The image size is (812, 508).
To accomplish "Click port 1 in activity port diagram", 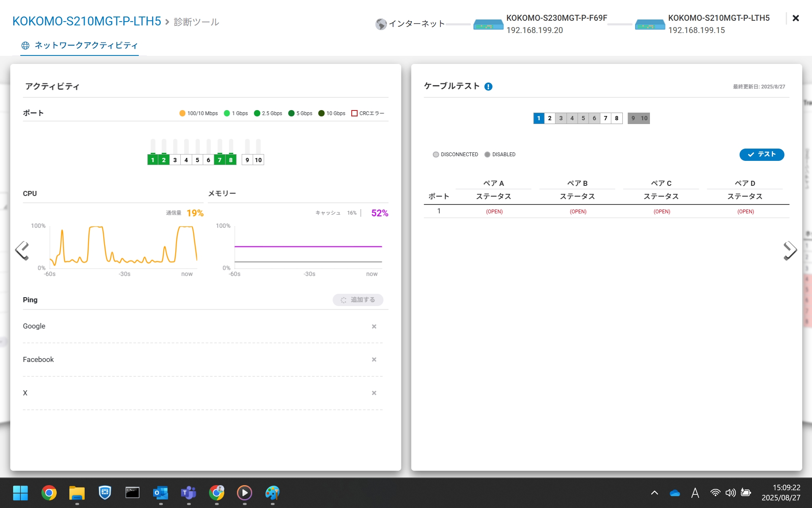I will point(153,160).
